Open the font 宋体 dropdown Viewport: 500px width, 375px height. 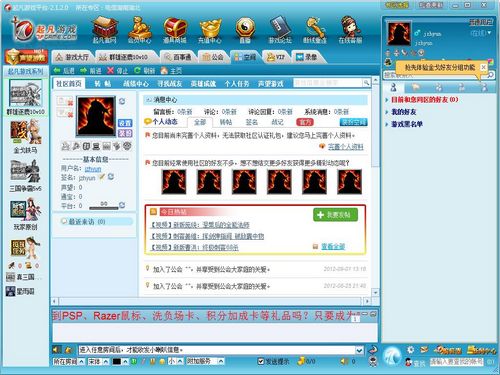(x=98, y=361)
